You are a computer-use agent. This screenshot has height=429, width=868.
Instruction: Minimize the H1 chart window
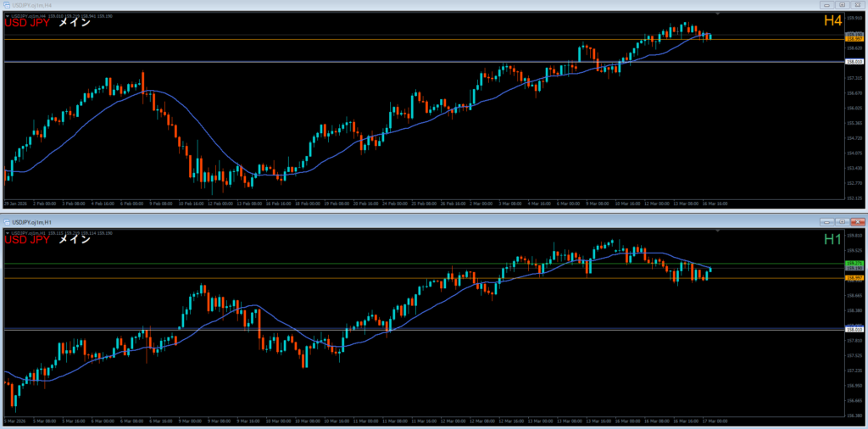tap(826, 221)
